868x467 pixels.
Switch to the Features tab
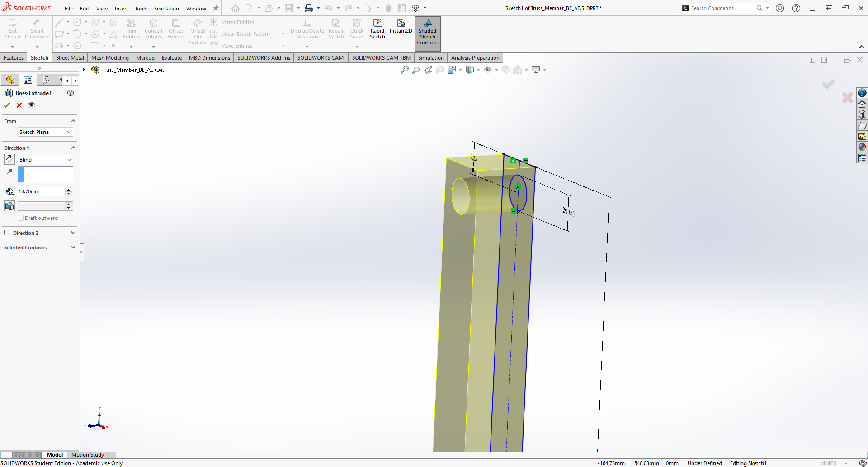click(x=14, y=58)
